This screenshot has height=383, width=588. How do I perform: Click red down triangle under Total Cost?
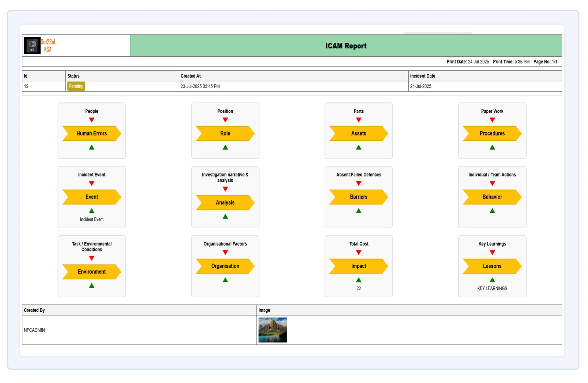pyautogui.click(x=359, y=252)
